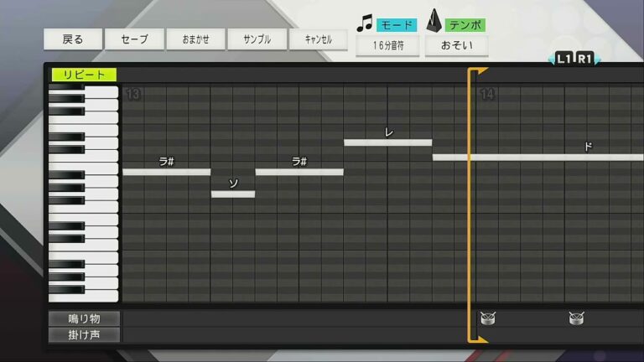Image resolution: width=644 pixels, height=362 pixels.
Task: Select the 鳴り物 percussion track row
Action: coord(84,318)
